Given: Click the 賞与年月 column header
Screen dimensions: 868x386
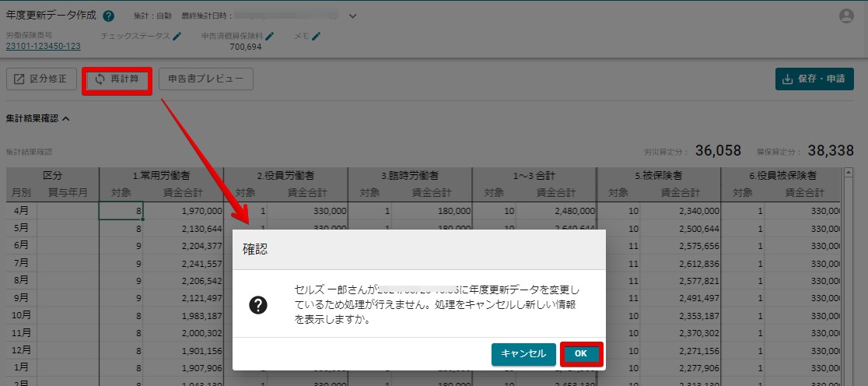Looking at the screenshot, I should 68,193.
